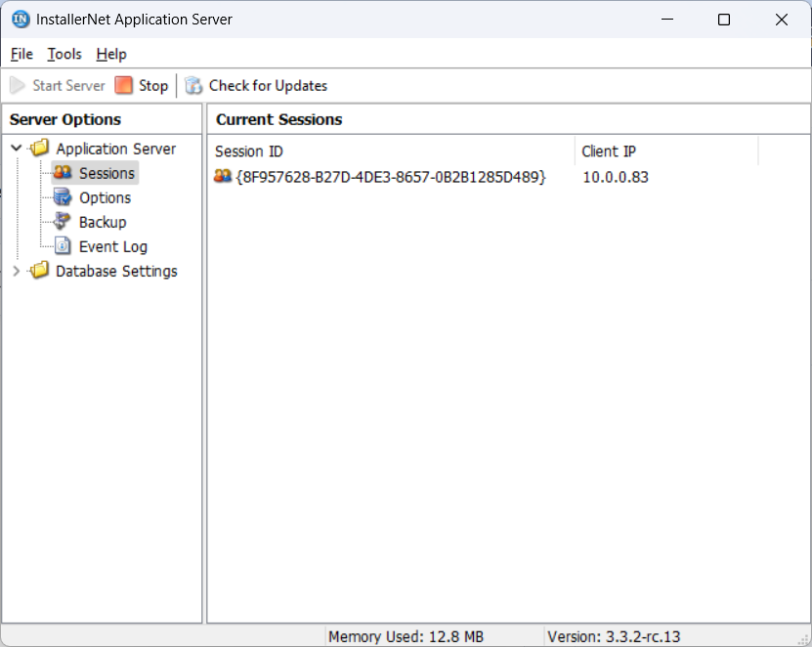Click the Version: 3.3.2-rc.13 status text
Image resolution: width=812 pixels, height=647 pixels.
tap(614, 636)
